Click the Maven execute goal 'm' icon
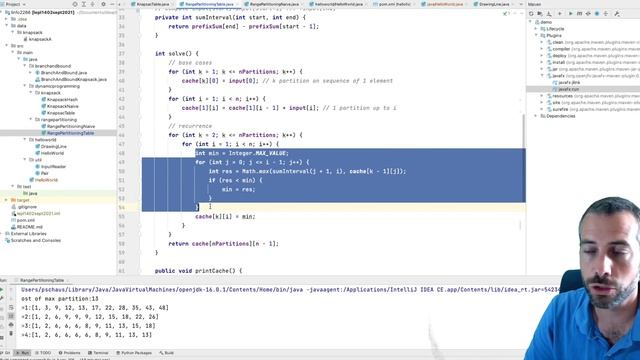Image resolution: width=640 pixels, height=360 pixels. click(x=580, y=14)
